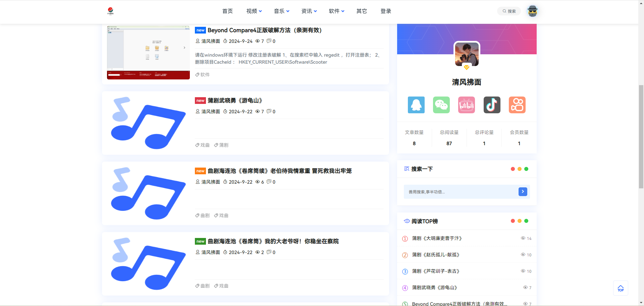This screenshot has height=306, width=644.
Task: Click 曲剧 tag on 我的大老爷呀 post
Action: point(203,286)
